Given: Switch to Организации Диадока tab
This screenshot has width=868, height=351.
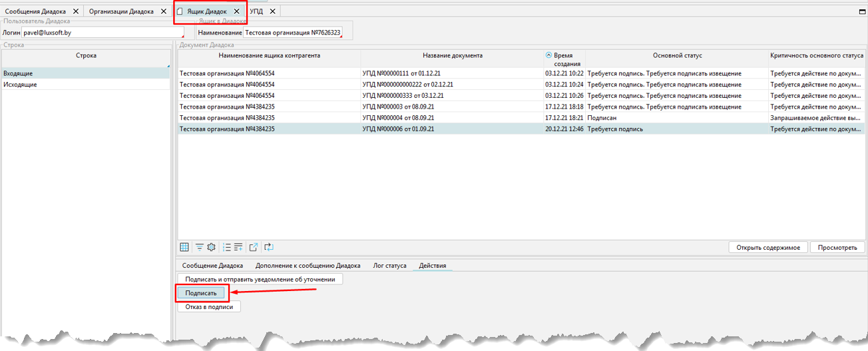Looking at the screenshot, I should (x=121, y=11).
